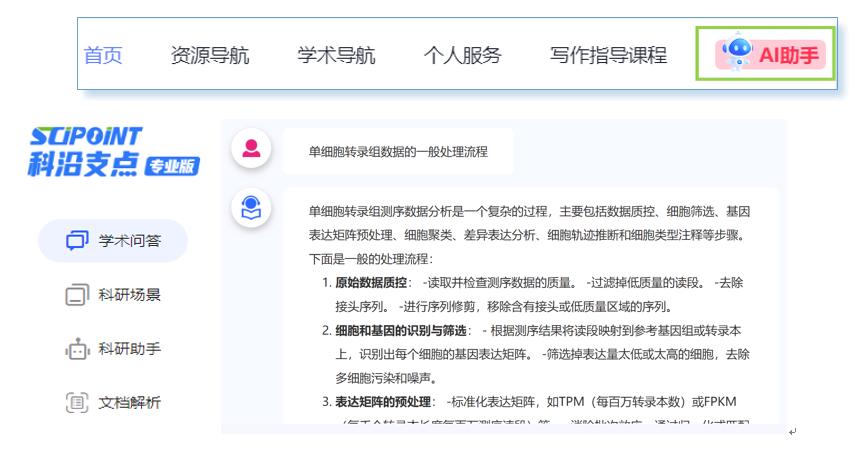Open the 资源导航 menu

point(210,55)
